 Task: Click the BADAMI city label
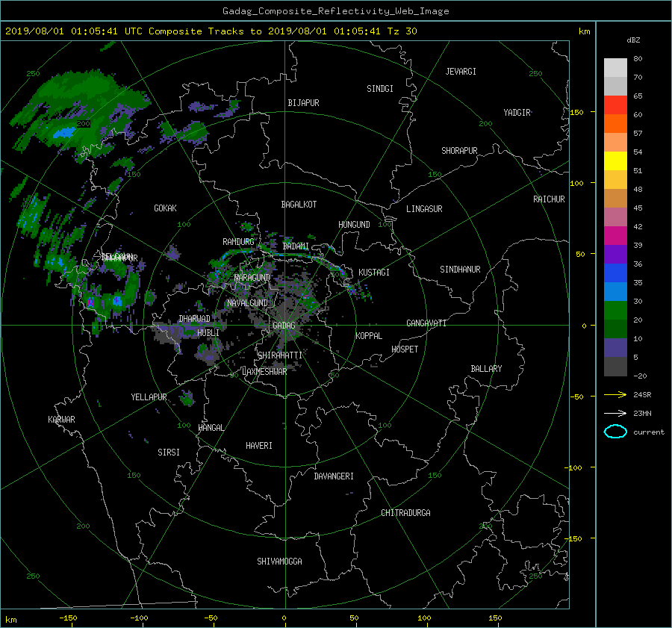click(296, 246)
